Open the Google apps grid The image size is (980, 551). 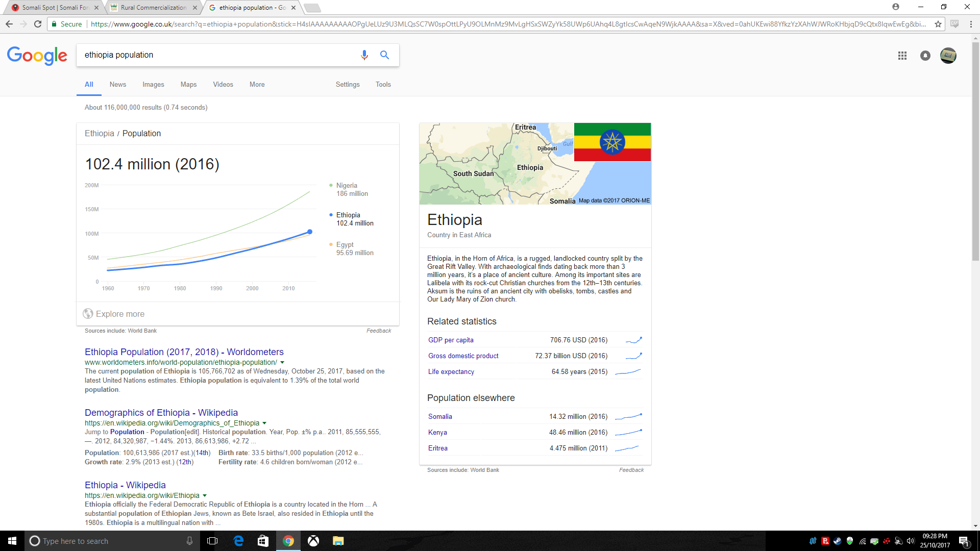tap(902, 56)
